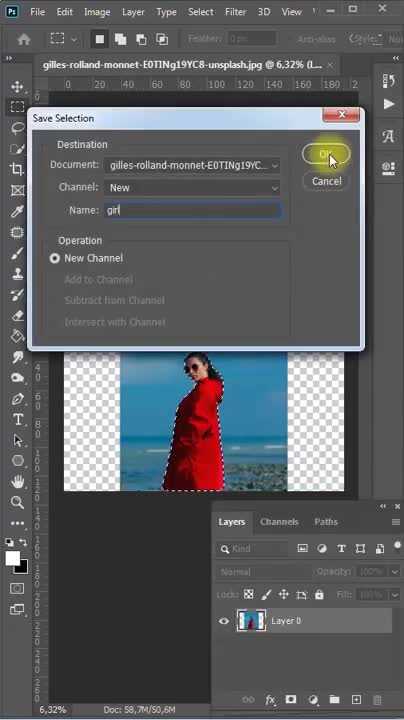Click Cancel in the Save Selection dialog
This screenshot has height=720, width=404.
pyautogui.click(x=326, y=181)
